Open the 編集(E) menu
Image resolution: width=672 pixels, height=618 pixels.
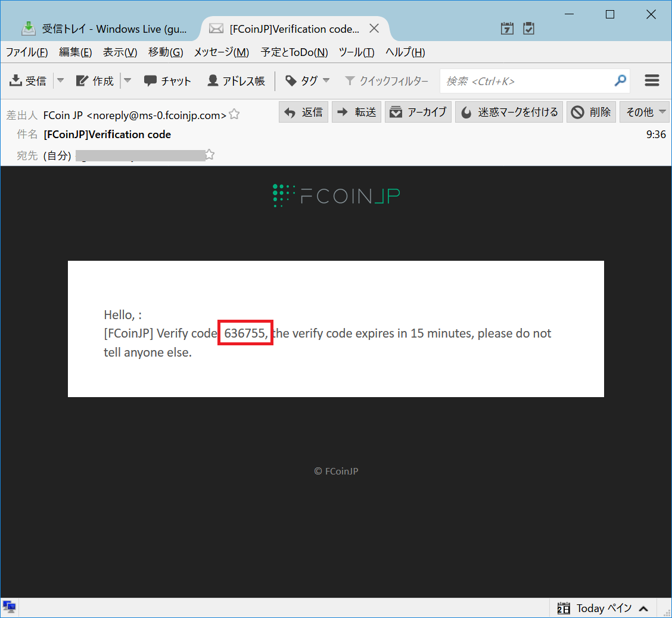76,52
